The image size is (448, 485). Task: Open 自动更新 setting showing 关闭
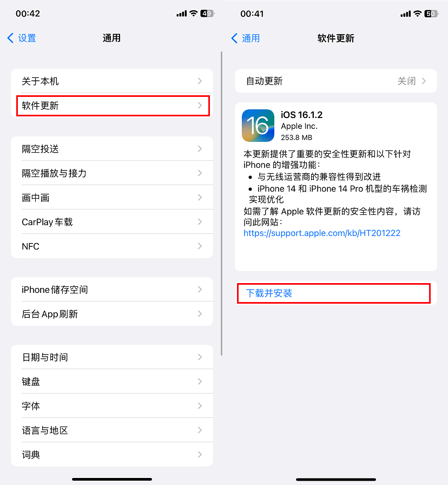tap(336, 81)
